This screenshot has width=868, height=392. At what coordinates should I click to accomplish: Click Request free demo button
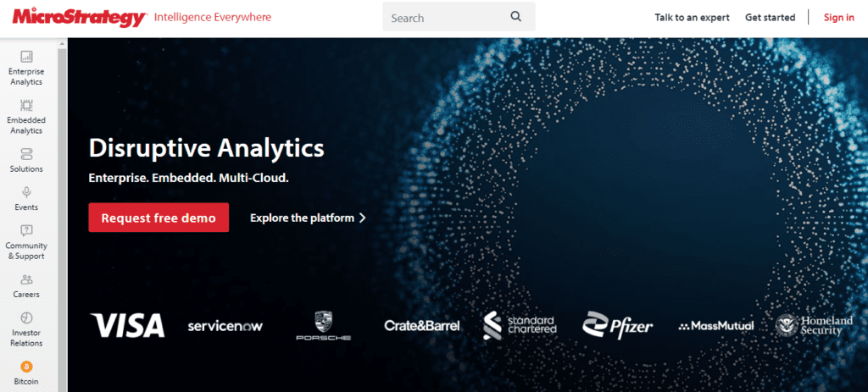tap(159, 218)
